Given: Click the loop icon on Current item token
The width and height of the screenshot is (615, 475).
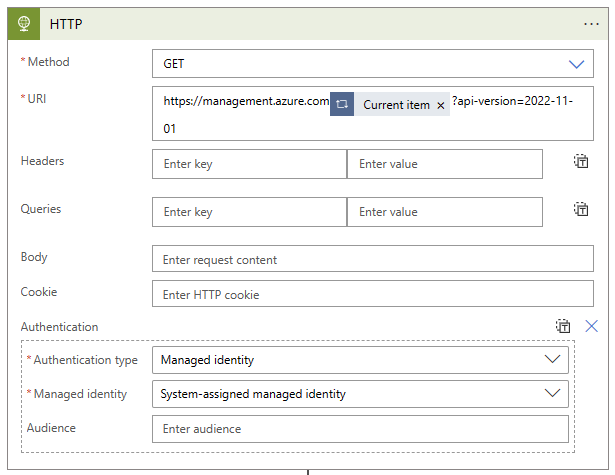Looking at the screenshot, I should pyautogui.click(x=342, y=104).
